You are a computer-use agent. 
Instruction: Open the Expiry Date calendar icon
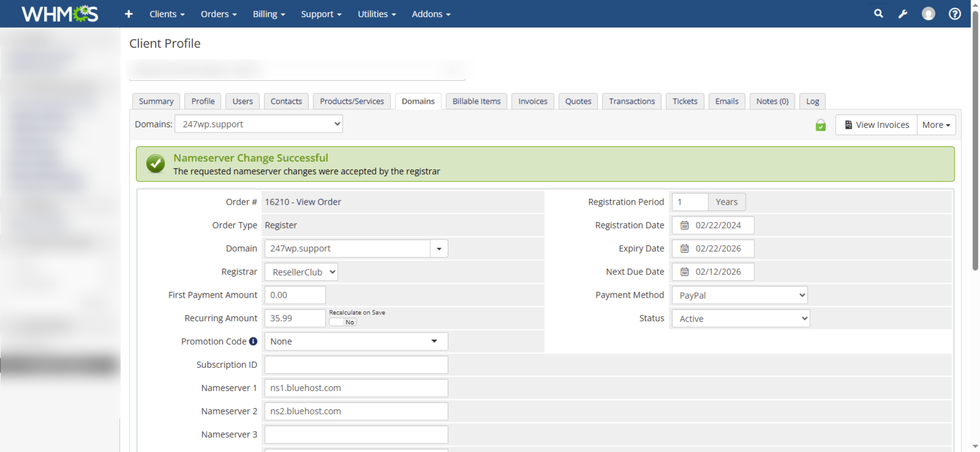(684, 248)
